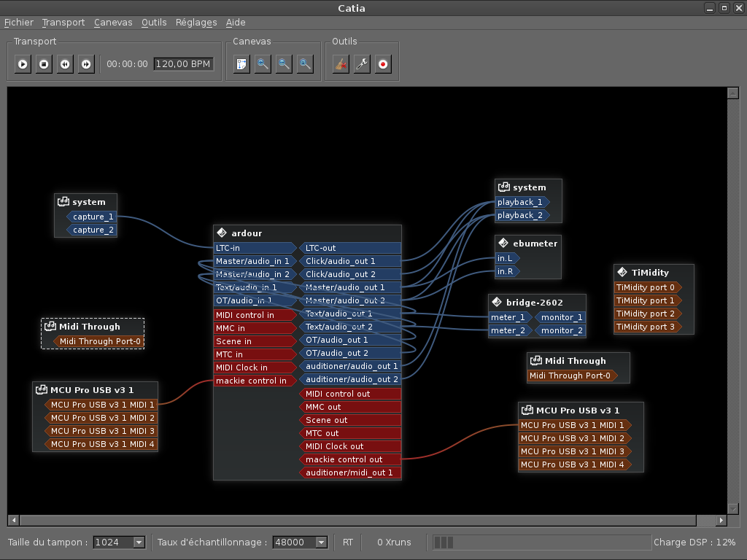Select the monitor_2 port on bridge-2602
Viewport: 747px width, 560px height.
click(560, 330)
